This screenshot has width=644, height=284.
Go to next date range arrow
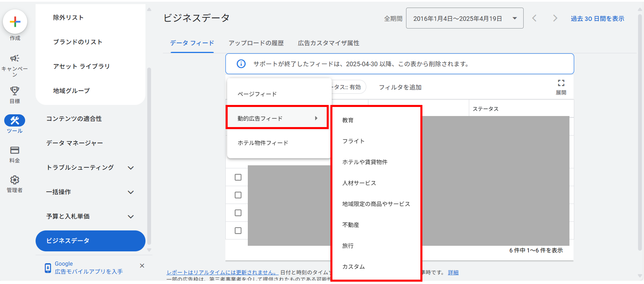click(555, 18)
